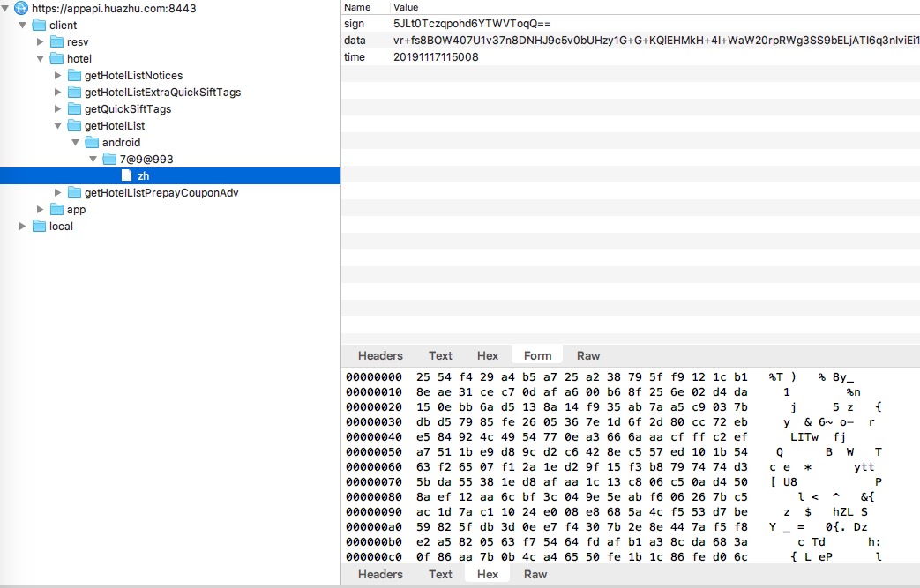Select the getQuickSiftTags tree label
This screenshot has height=588, width=920.
point(128,108)
